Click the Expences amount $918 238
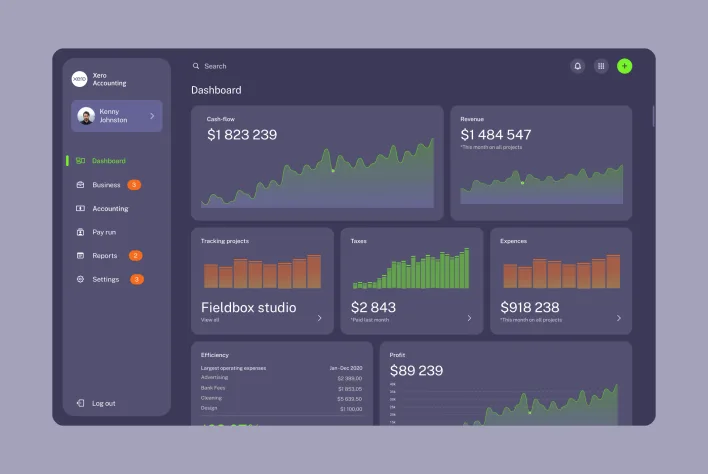708x474 pixels. coord(530,307)
